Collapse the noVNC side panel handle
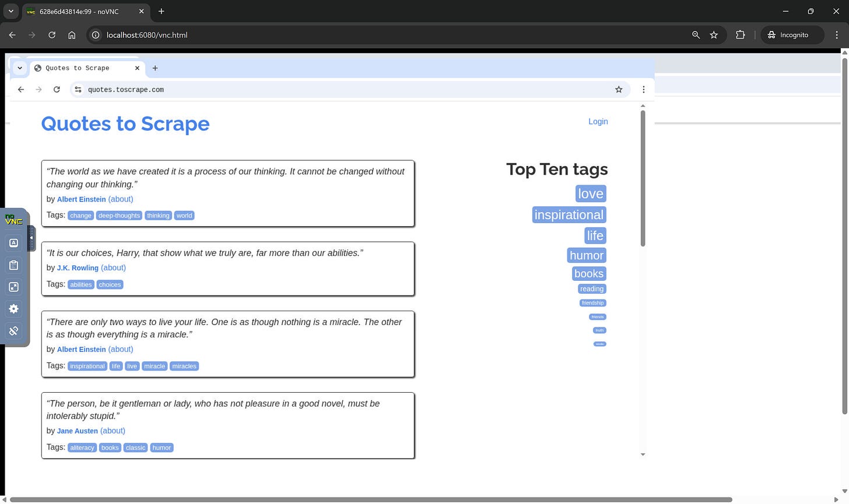Viewport: 849px width, 504px height. [31, 237]
